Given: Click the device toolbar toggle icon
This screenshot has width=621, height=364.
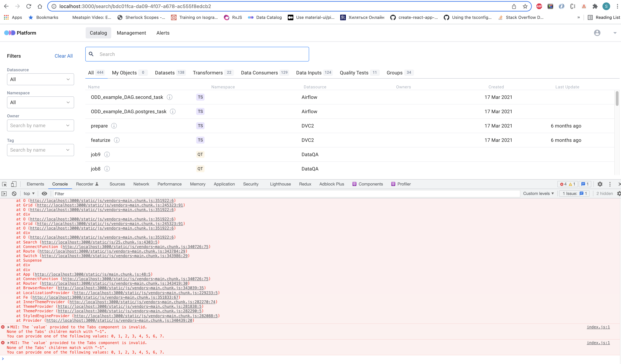Looking at the screenshot, I should coord(14,184).
